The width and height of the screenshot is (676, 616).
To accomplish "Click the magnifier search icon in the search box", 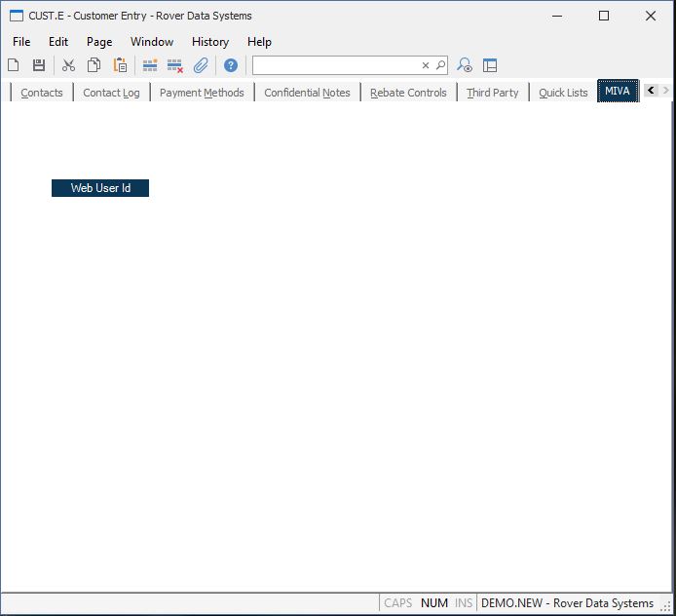I will pyautogui.click(x=440, y=65).
